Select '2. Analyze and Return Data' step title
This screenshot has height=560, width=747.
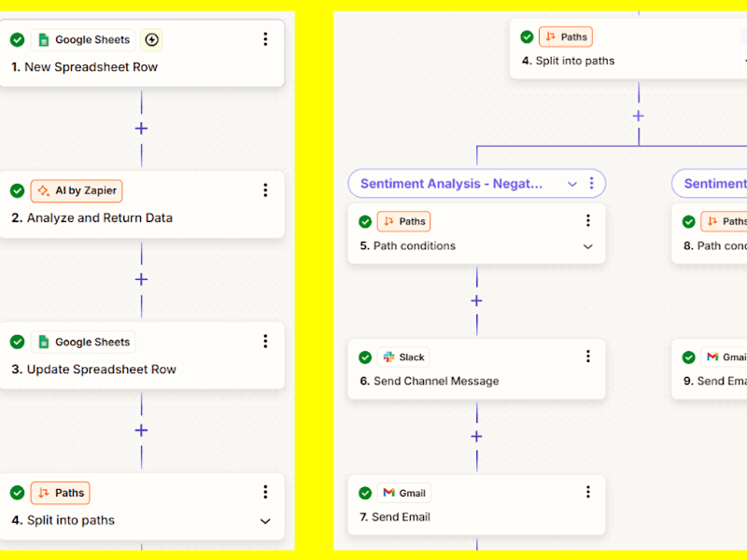[92, 218]
